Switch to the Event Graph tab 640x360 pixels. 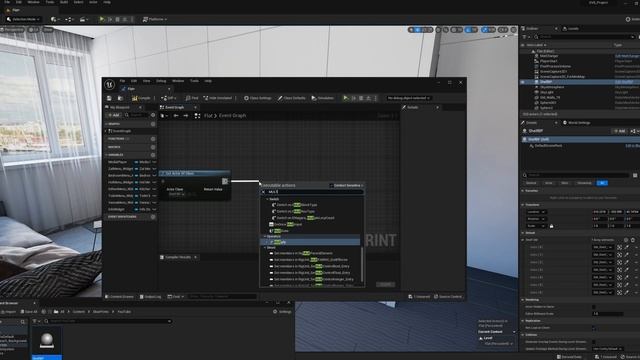coord(174,107)
